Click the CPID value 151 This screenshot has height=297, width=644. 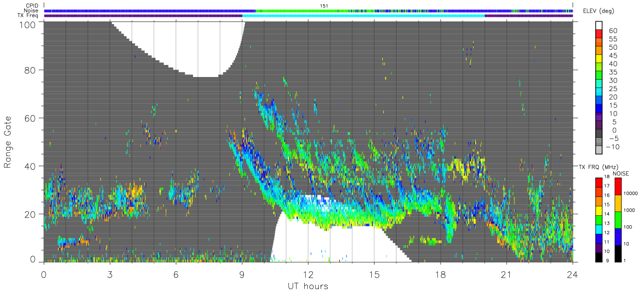click(324, 5)
